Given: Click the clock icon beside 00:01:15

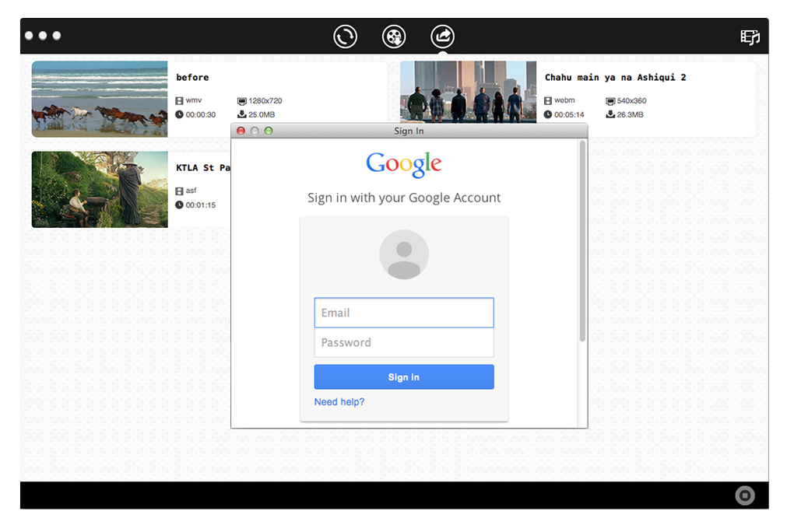Looking at the screenshot, I should [x=179, y=205].
